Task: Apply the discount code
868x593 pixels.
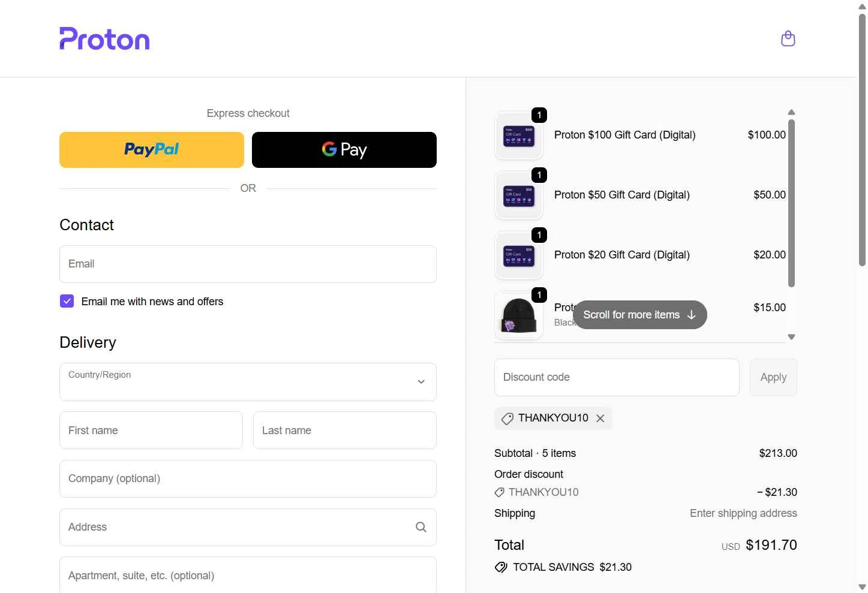Action: point(773,377)
